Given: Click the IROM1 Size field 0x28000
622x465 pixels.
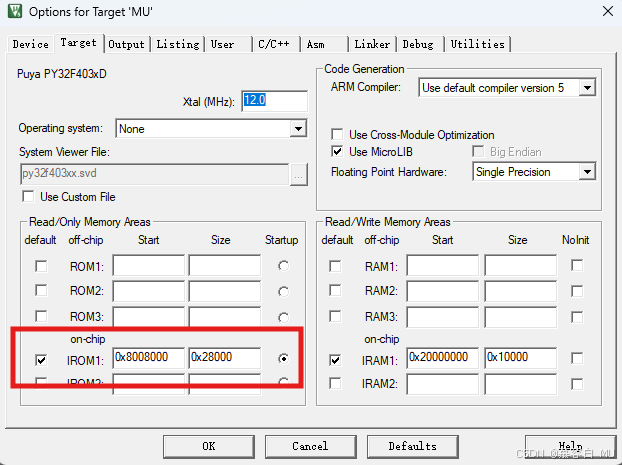Looking at the screenshot, I should [225, 357].
